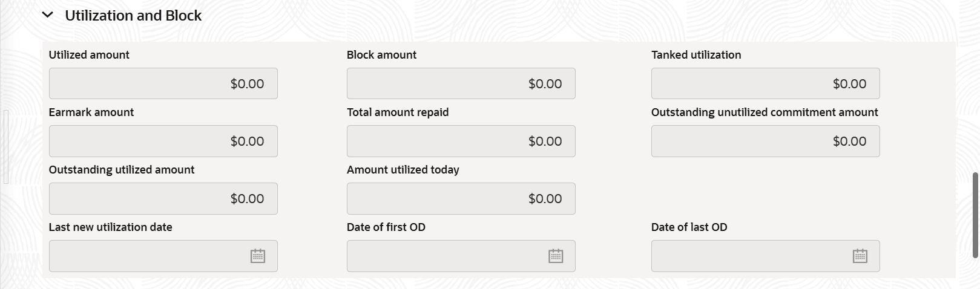Select Outstanding unutilized commitment amount field
Image resolution: width=980 pixels, height=289 pixels.
point(765,141)
